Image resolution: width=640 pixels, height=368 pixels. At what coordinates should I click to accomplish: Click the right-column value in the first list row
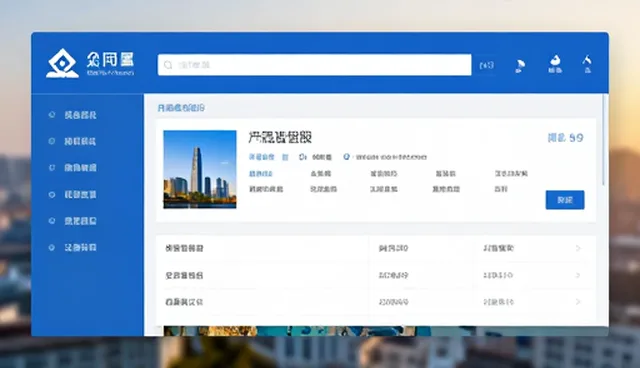[x=499, y=248]
